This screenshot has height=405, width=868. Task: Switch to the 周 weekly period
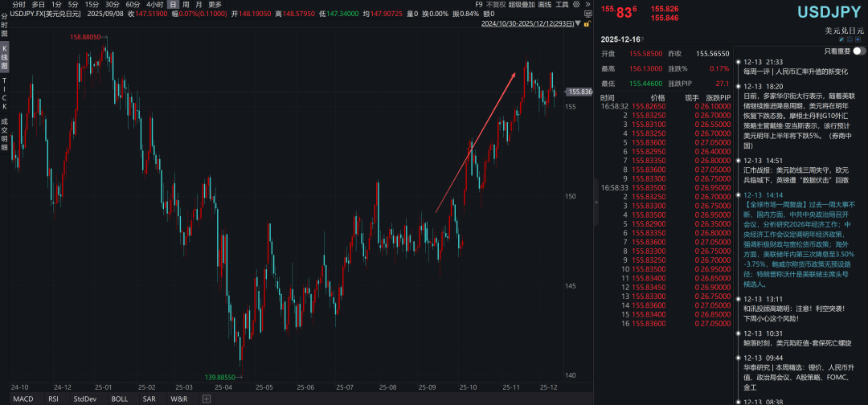[x=185, y=4]
